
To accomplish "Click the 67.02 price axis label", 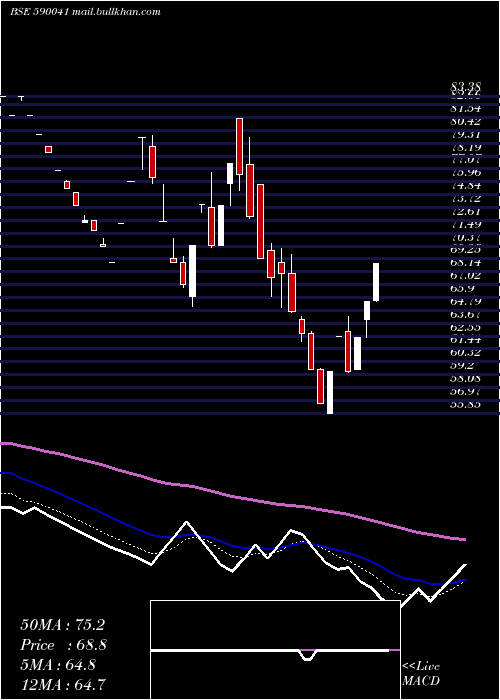I will point(465,275).
